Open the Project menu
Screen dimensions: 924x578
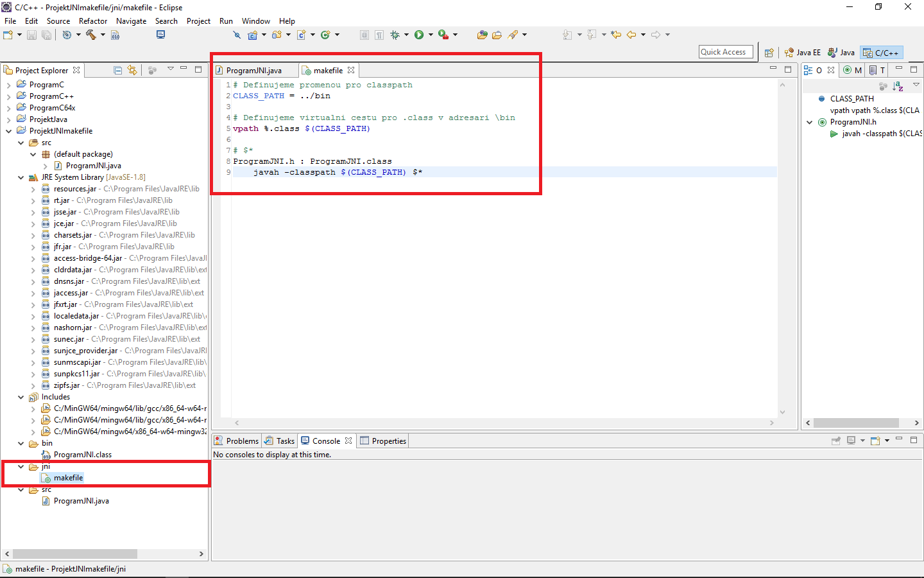tap(198, 21)
